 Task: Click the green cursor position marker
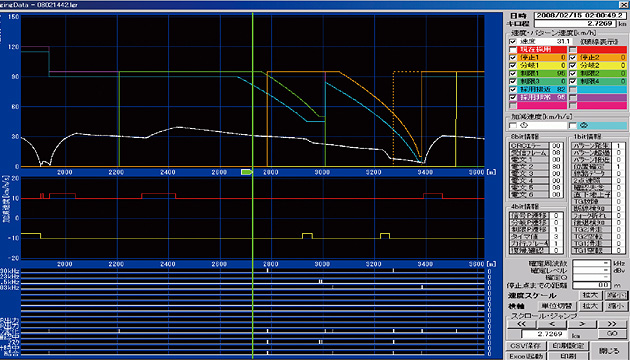coord(246,172)
